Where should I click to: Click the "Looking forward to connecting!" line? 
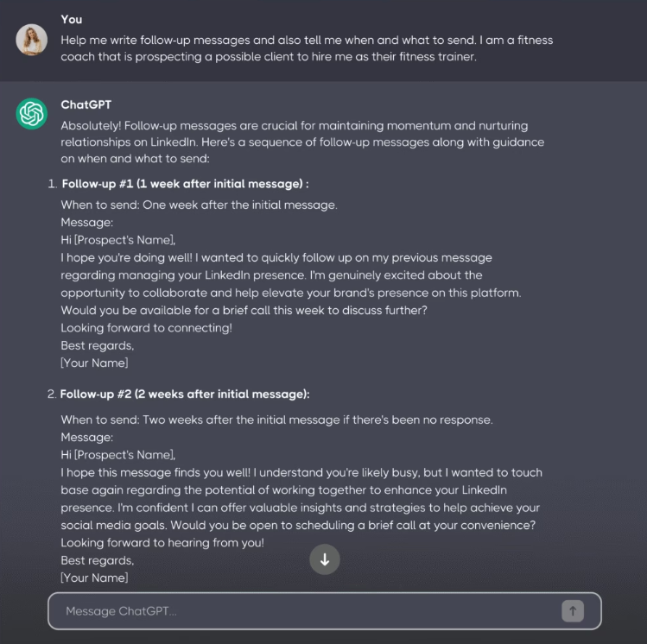[146, 328]
